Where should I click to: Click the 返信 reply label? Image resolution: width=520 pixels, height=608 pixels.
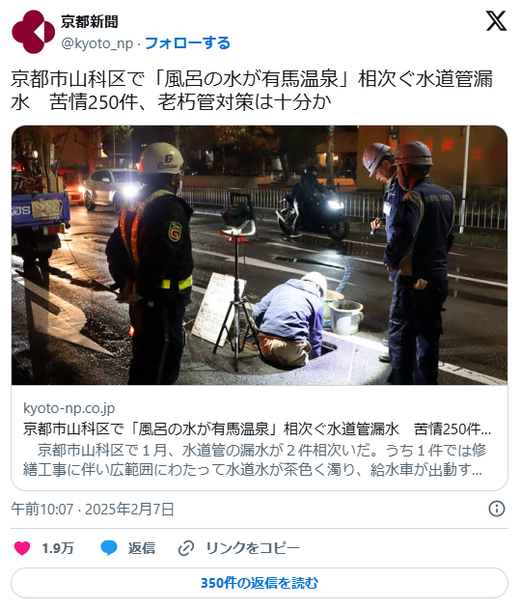tap(142, 548)
